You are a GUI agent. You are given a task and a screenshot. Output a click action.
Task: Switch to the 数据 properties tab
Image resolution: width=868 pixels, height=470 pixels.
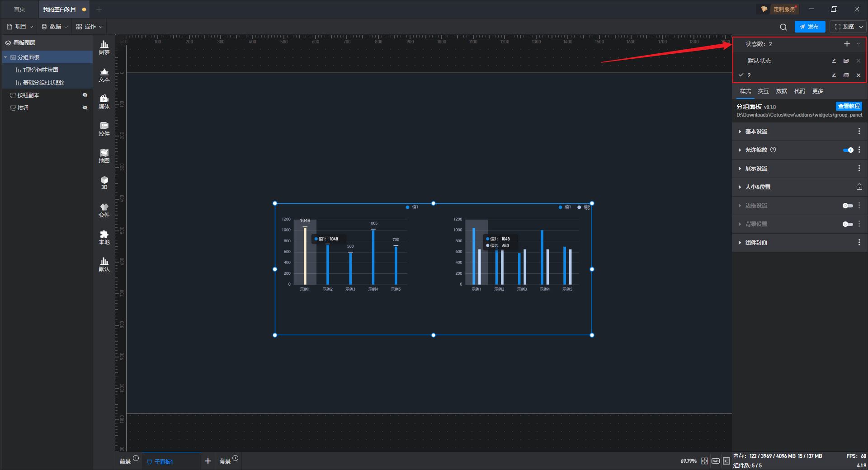click(781, 91)
